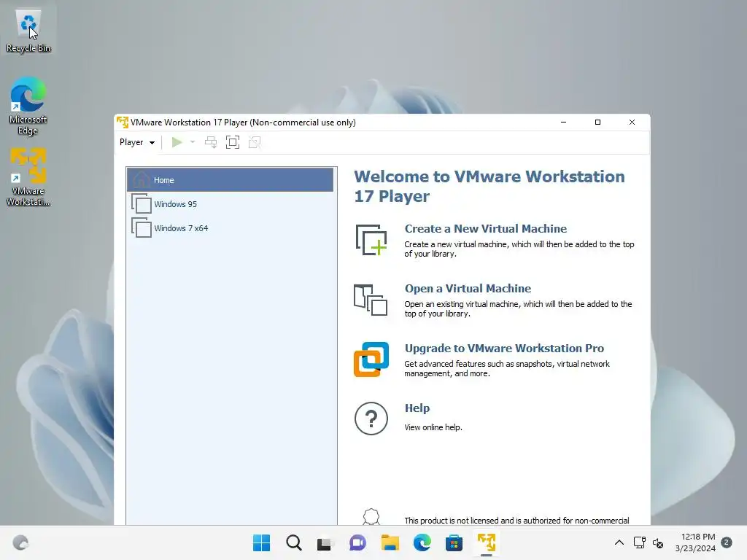Open File Explorer from the taskbar
Screen dimensions: 747x560
[x=390, y=542]
